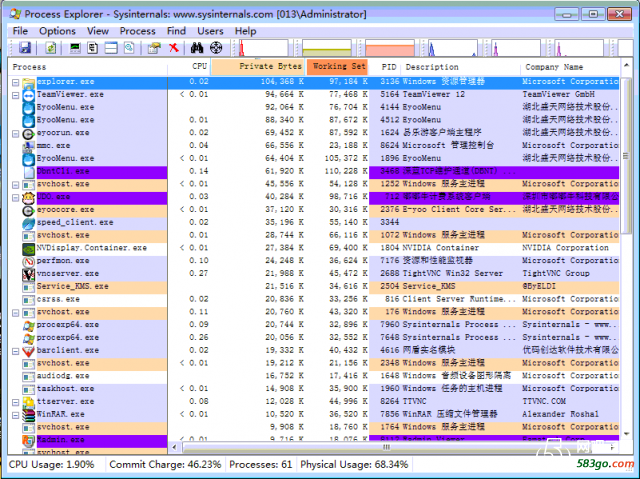Click the yellow commit history graph

click(x=327, y=48)
